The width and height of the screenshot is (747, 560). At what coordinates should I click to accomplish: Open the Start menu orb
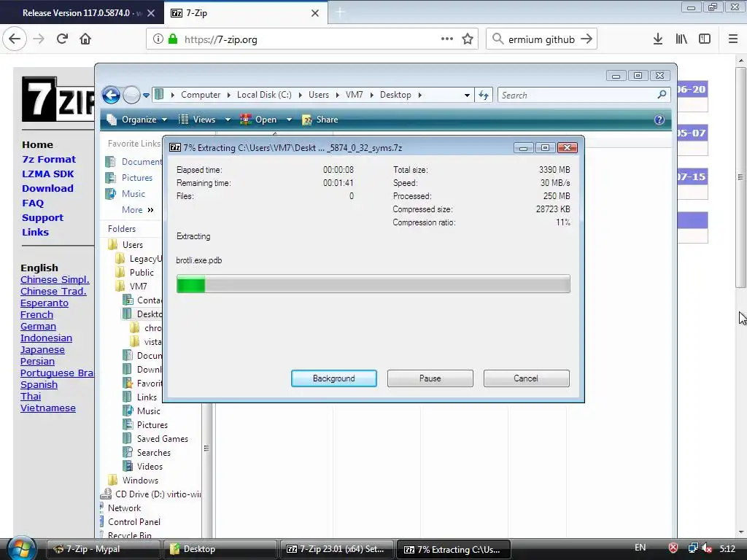click(21, 548)
